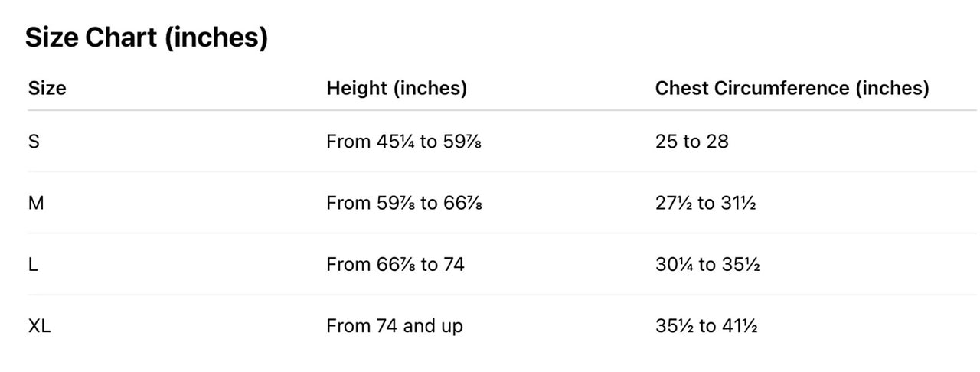Click chest value 27½ to 31½
The height and width of the screenshot is (372, 980).
click(x=706, y=203)
